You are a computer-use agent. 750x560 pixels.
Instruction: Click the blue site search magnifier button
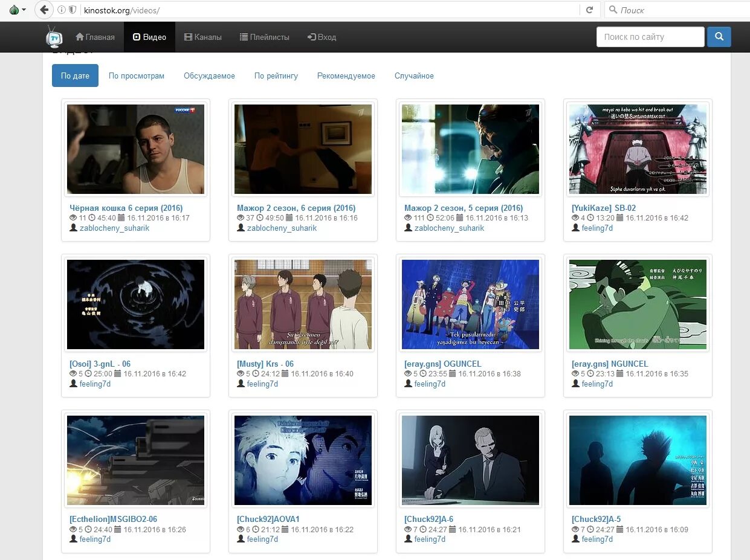[x=719, y=37]
